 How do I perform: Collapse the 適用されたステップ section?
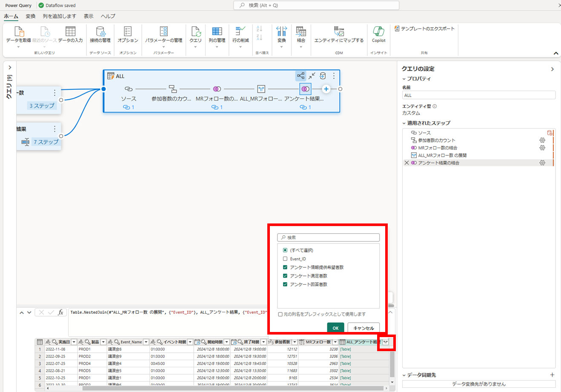coord(404,123)
